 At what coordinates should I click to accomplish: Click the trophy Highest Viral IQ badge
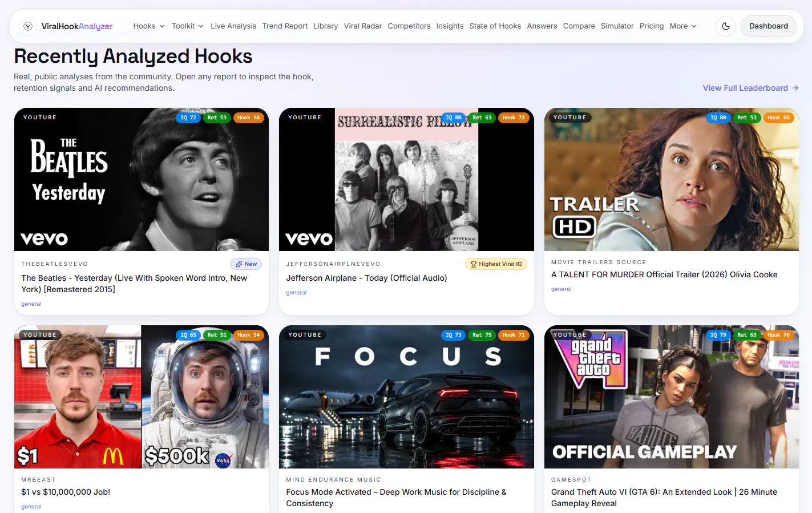[x=496, y=264]
